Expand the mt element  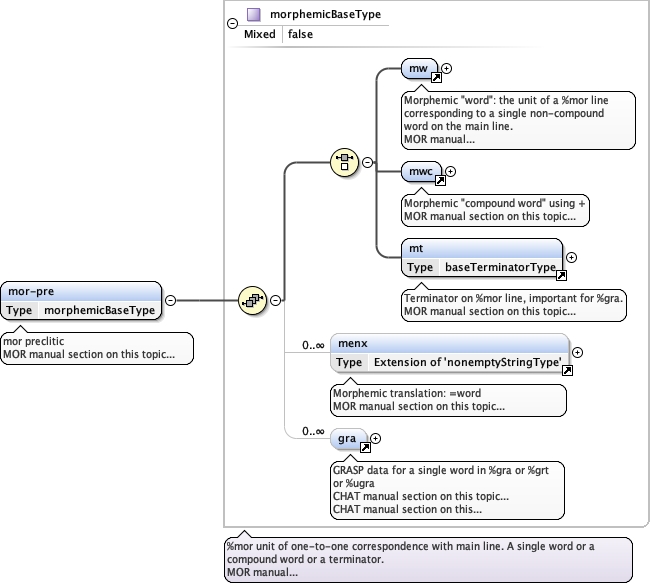571,257
